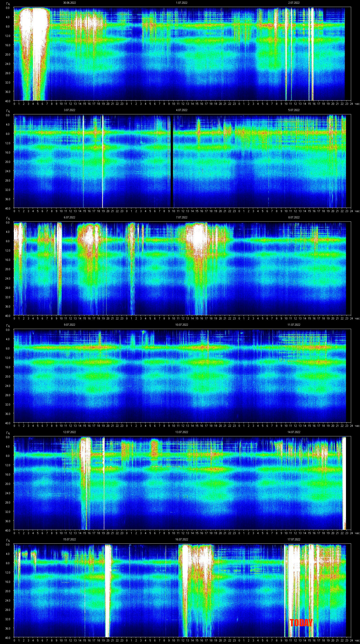Select the 11.07.2022 date label
The width and height of the screenshot is (360, 644).
(294, 325)
